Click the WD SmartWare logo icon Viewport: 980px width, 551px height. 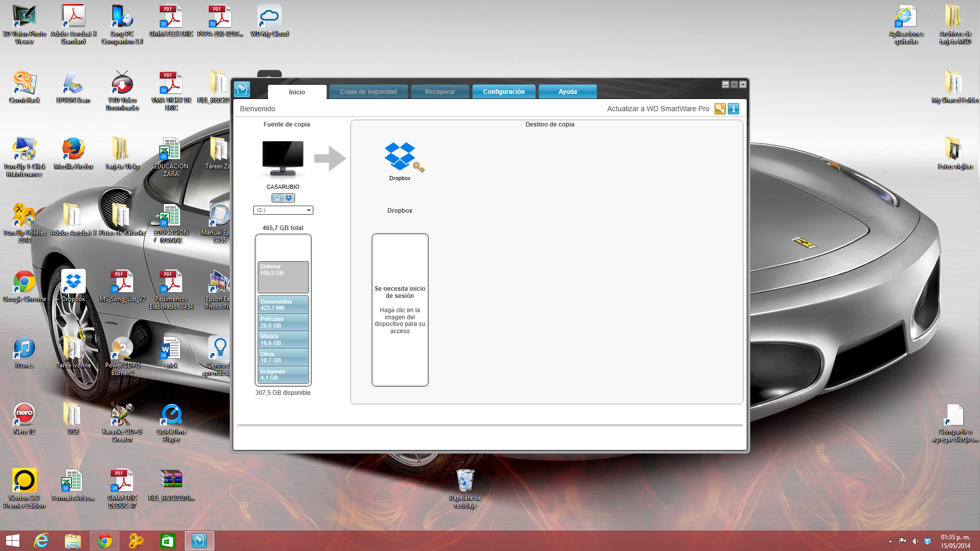[x=242, y=90]
